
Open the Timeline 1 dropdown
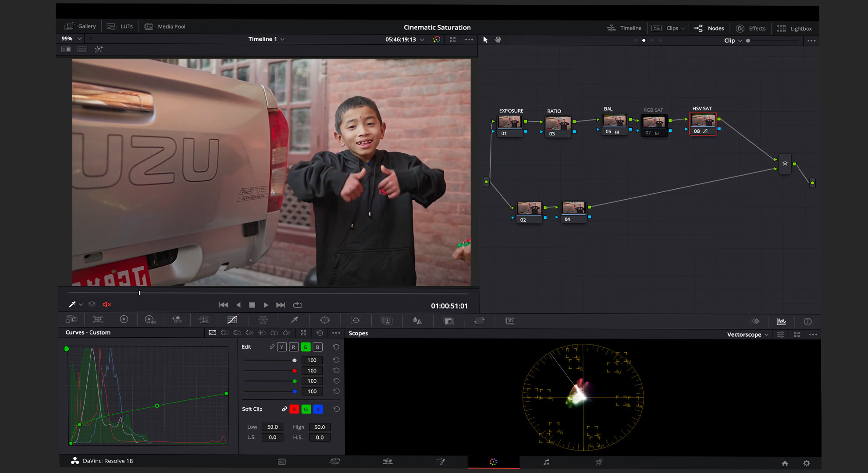266,39
